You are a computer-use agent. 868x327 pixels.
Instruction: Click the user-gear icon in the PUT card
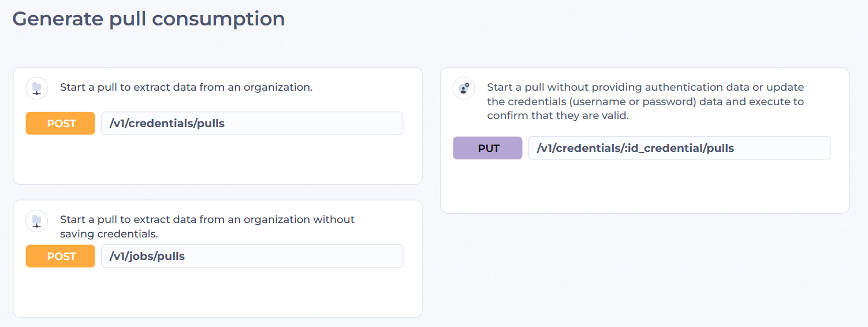tap(464, 88)
